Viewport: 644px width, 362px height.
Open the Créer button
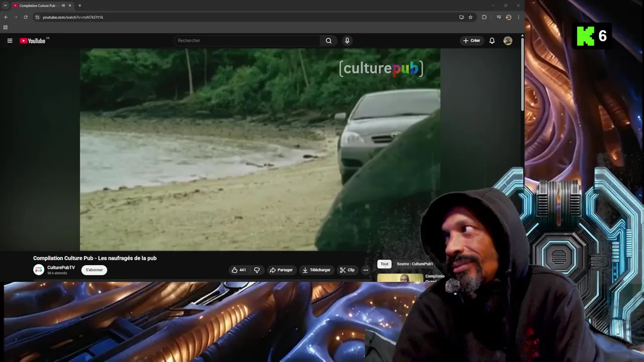coord(471,41)
